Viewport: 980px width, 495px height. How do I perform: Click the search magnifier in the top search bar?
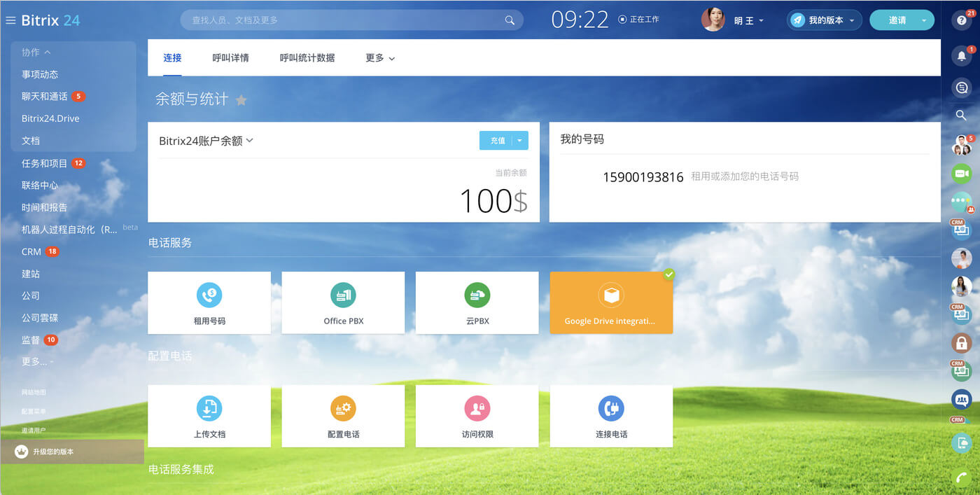(x=510, y=20)
